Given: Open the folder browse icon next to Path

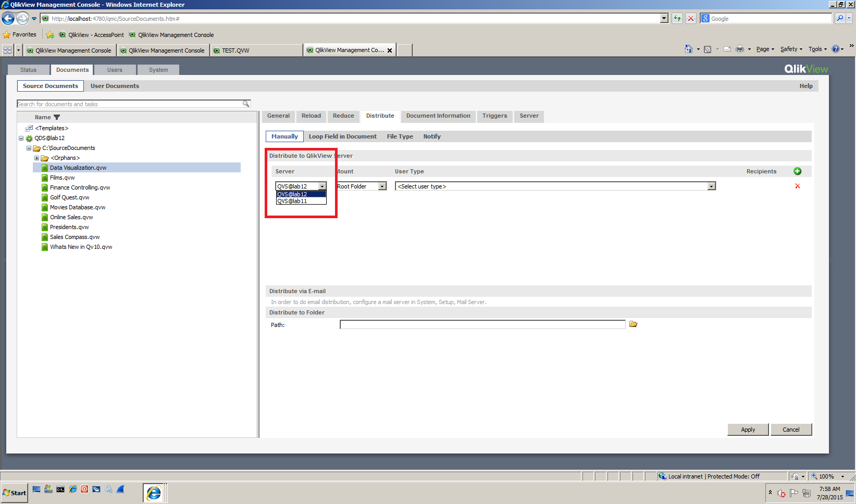Looking at the screenshot, I should pyautogui.click(x=634, y=324).
